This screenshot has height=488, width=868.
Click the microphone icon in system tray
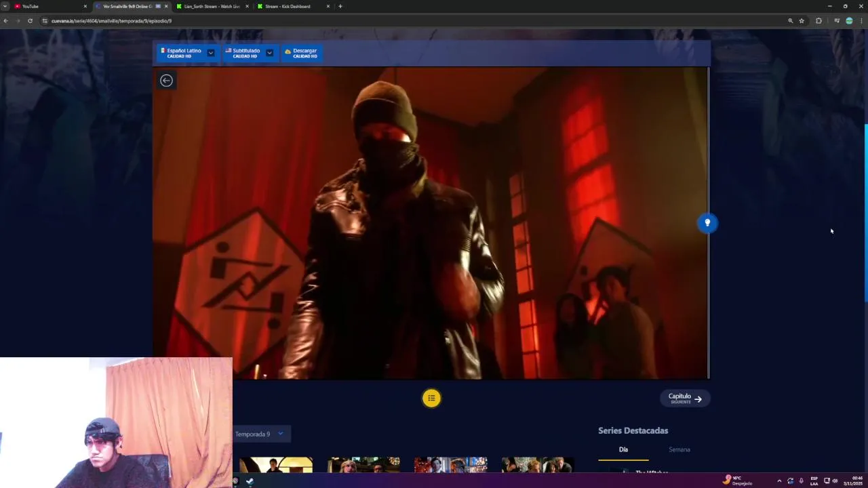click(x=802, y=481)
